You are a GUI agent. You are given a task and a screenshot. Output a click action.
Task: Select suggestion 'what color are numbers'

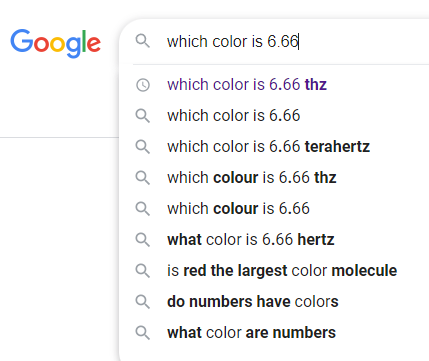(x=251, y=333)
